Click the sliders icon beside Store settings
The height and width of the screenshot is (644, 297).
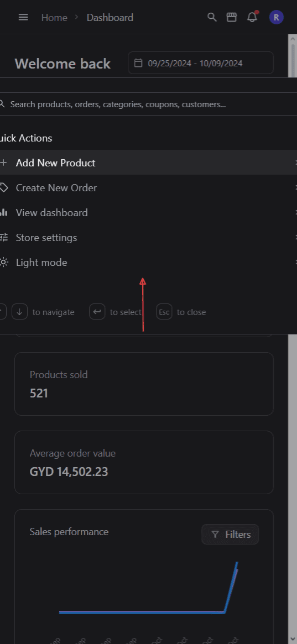[x=4, y=237]
